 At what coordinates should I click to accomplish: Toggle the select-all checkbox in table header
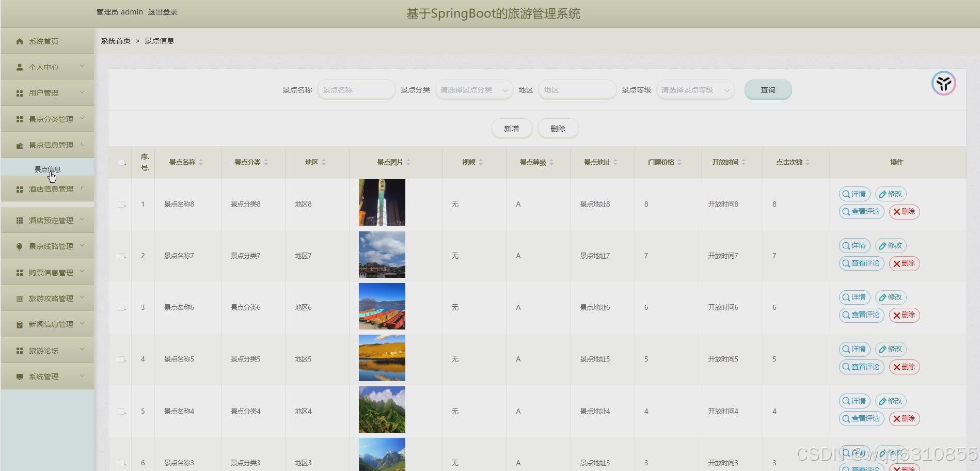(x=122, y=162)
